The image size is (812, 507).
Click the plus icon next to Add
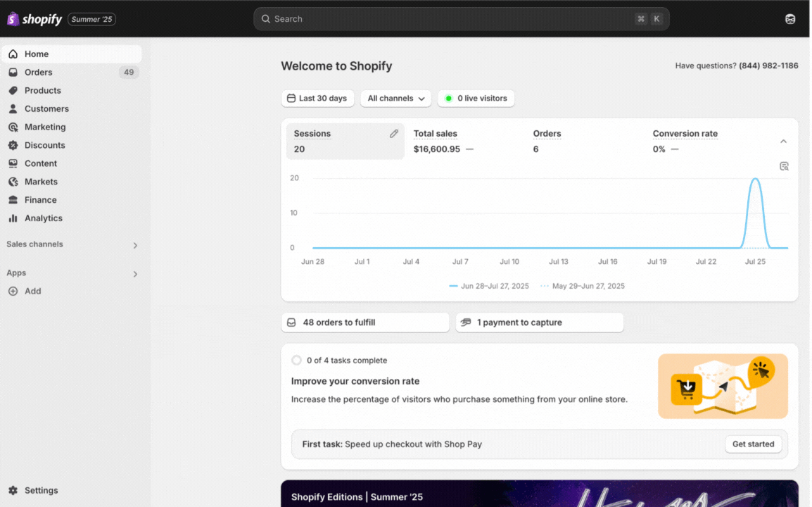coord(13,292)
